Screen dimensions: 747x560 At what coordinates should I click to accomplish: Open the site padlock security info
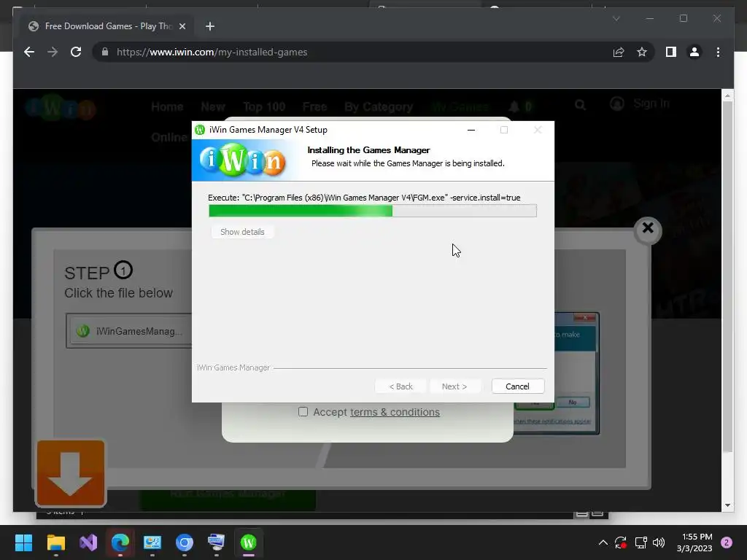tap(105, 52)
